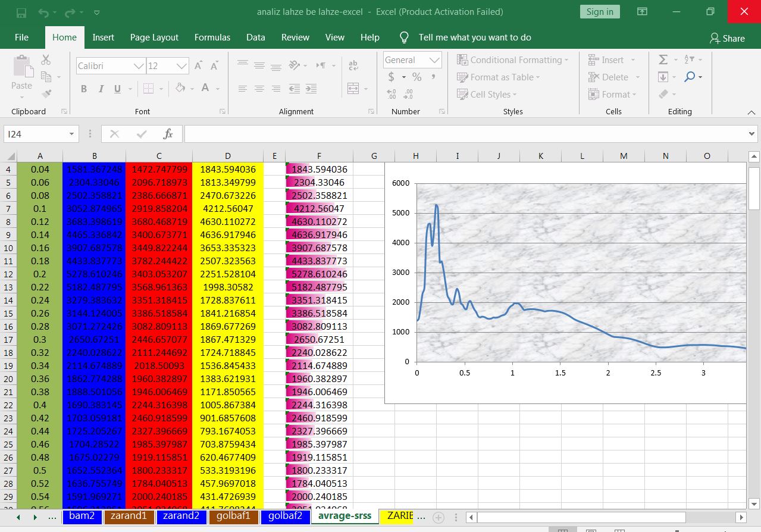Open the Calibri font name dropdown
The height and width of the screenshot is (532, 761).
click(139, 66)
